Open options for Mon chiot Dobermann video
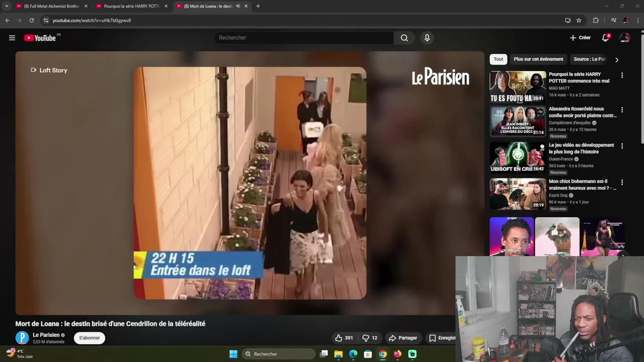Screen dimensions: 644x362 (x=622, y=183)
